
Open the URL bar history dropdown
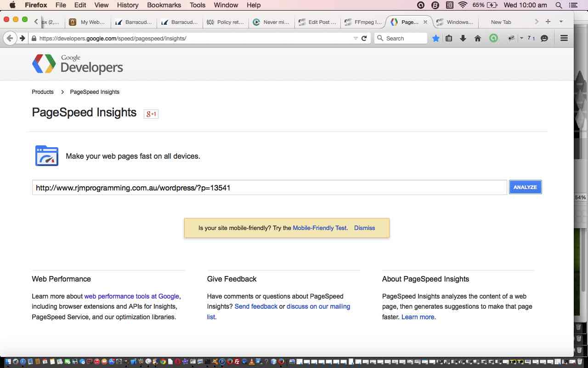coord(356,38)
